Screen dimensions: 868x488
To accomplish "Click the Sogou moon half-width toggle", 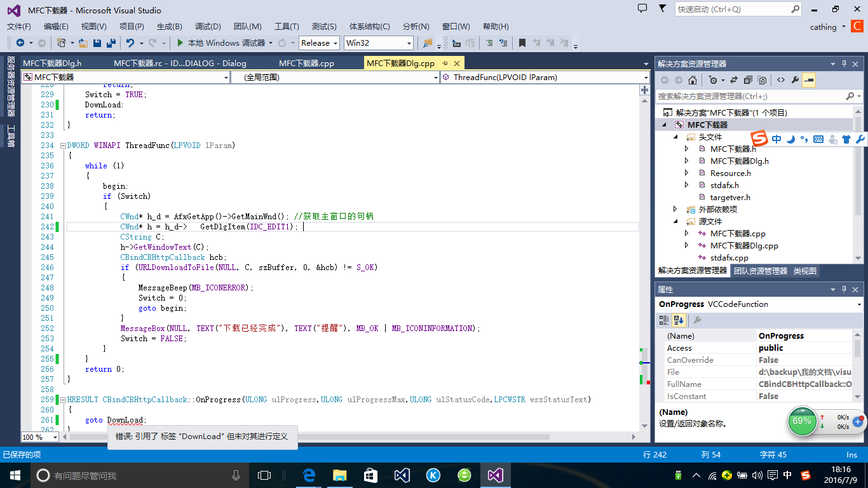I will click(790, 139).
